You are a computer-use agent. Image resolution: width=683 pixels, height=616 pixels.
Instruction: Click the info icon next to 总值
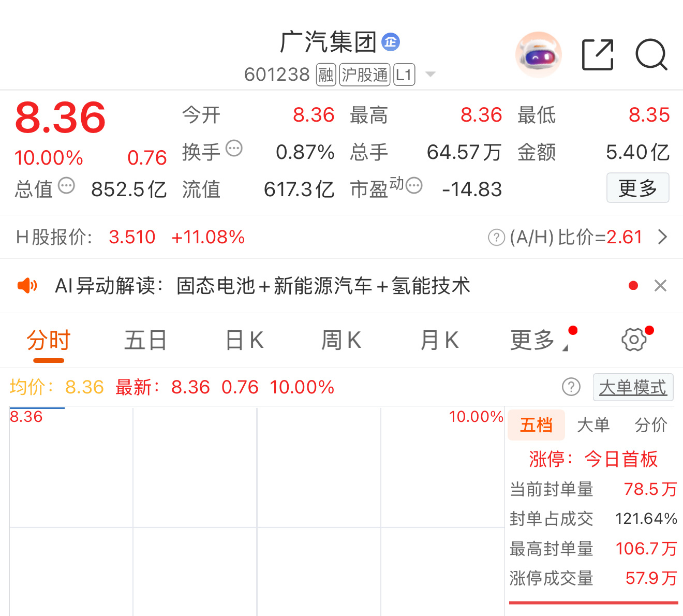[66, 186]
